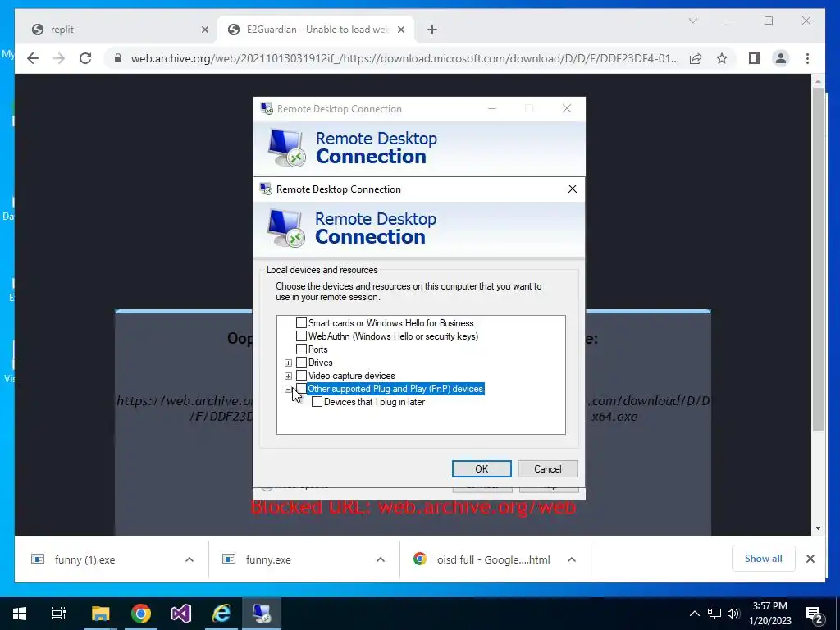Open oisd full - Google....html download
The height and width of the screenshot is (630, 840).
(x=482, y=559)
